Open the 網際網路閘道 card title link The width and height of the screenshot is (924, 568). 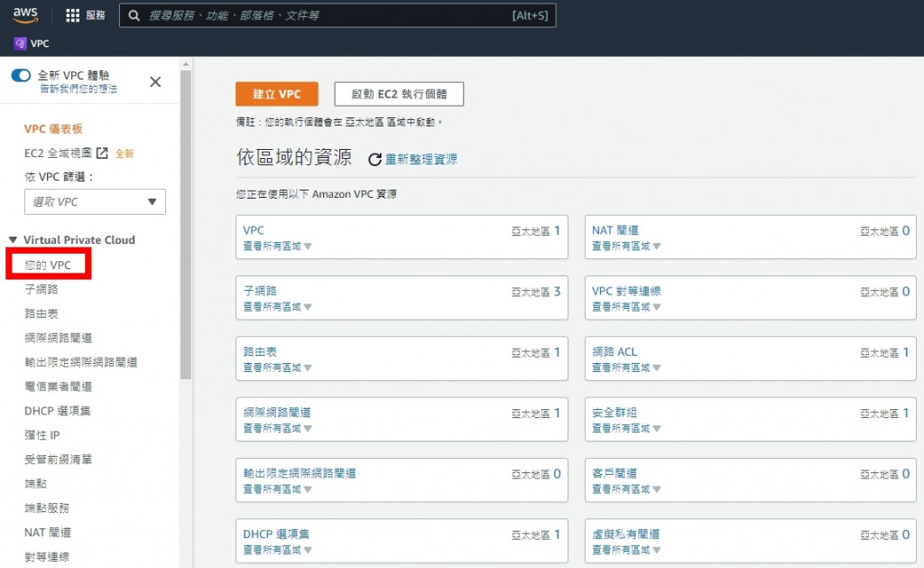[x=277, y=413]
